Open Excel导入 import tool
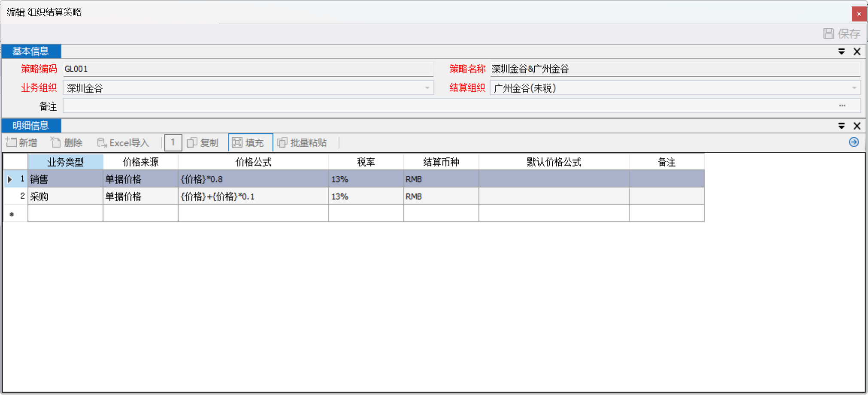 click(x=123, y=143)
